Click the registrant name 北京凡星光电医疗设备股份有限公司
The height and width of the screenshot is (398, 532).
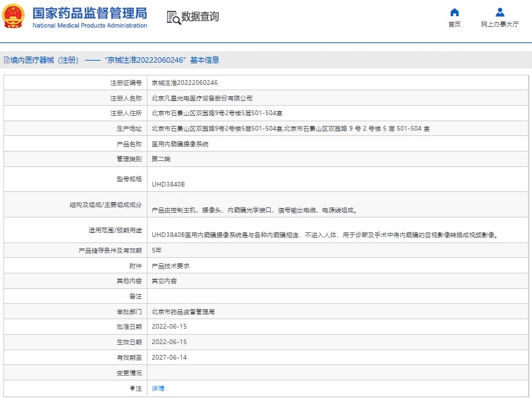point(202,98)
